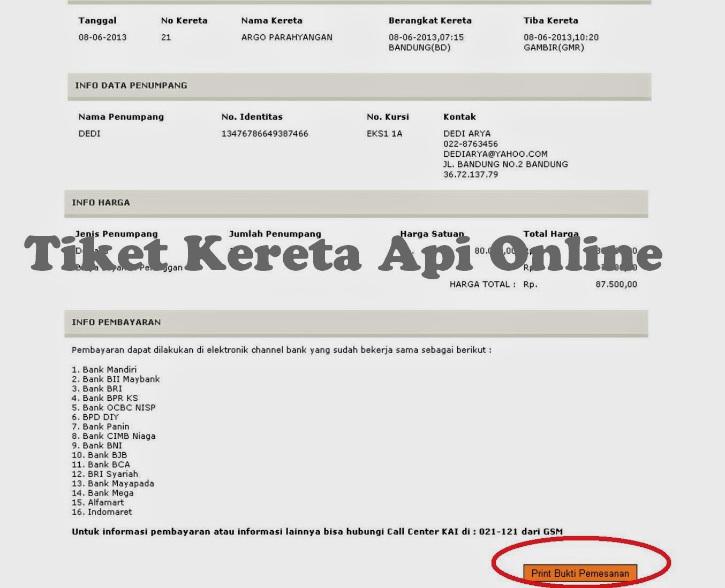Click the INFO DATA PENUMPANG section header
This screenshot has height=588, width=725.
[130, 85]
